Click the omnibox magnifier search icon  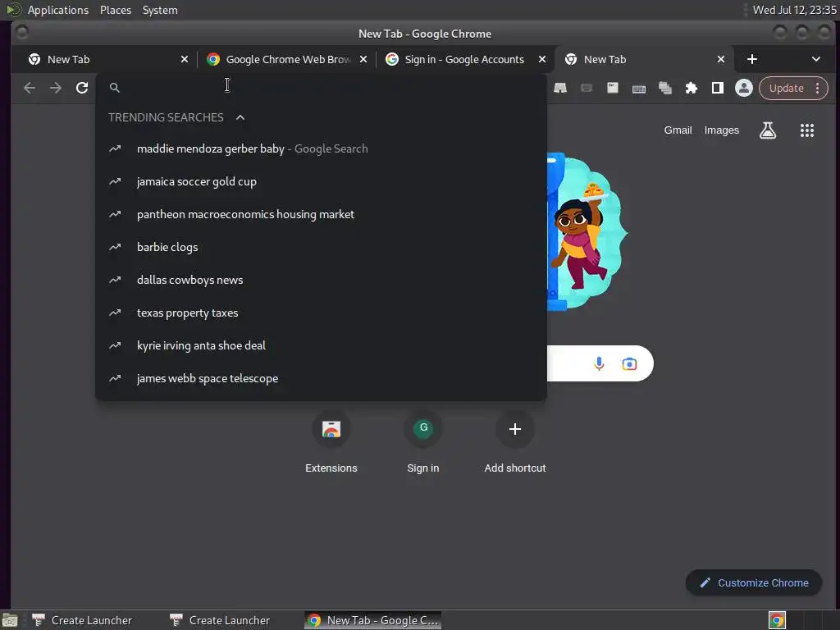pos(115,87)
